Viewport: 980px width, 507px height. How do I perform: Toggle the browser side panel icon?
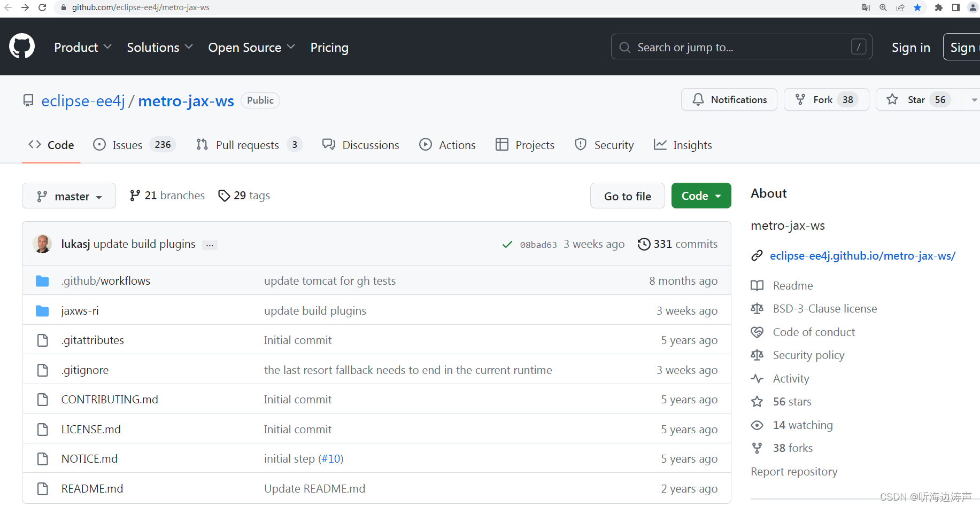coord(955,7)
